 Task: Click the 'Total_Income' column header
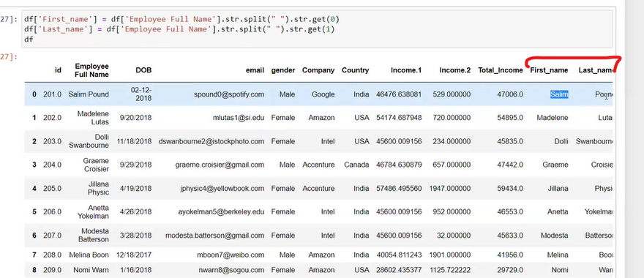click(x=501, y=70)
